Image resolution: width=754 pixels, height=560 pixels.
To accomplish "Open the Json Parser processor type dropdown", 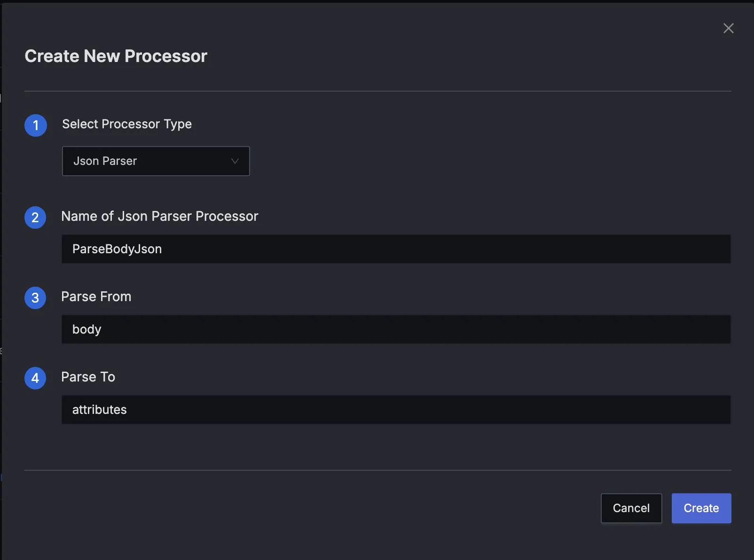I will point(156,161).
